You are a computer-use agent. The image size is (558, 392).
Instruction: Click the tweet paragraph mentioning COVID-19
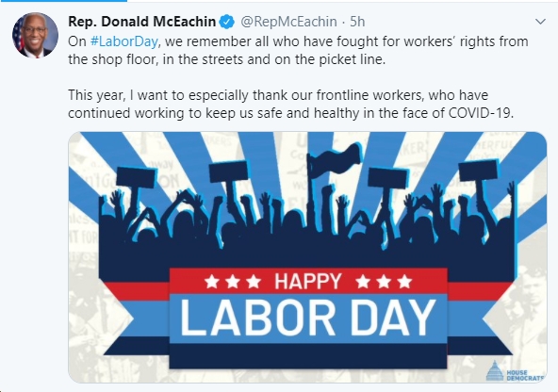[x=291, y=105]
